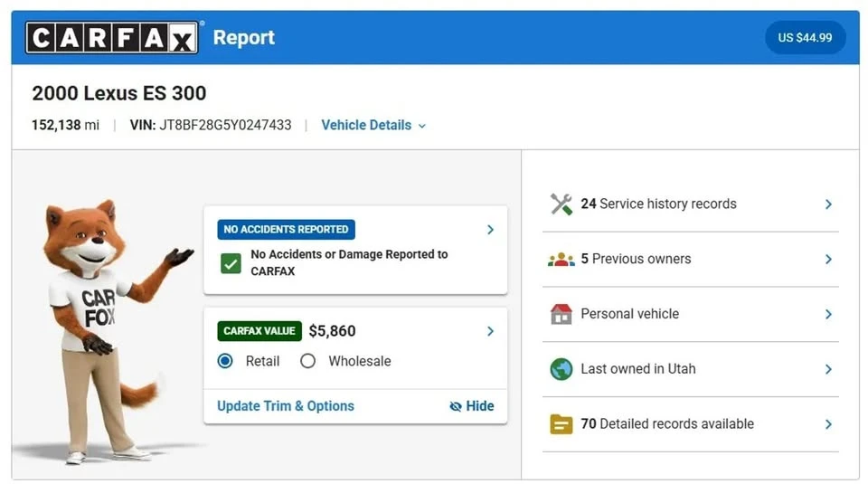Expand the Vehicle Details dropdown
Viewport: 868px width, 484px height.
(x=373, y=125)
